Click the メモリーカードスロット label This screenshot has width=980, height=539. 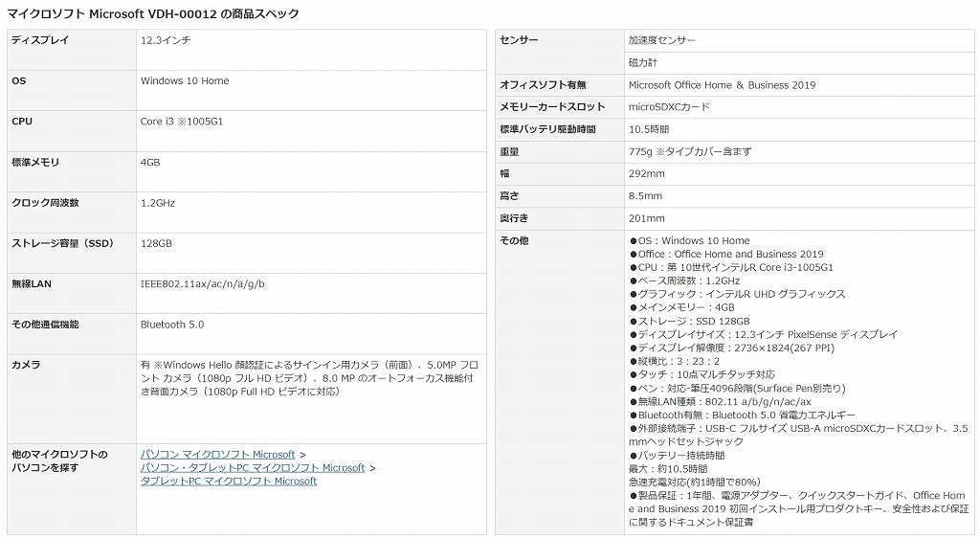click(x=552, y=107)
